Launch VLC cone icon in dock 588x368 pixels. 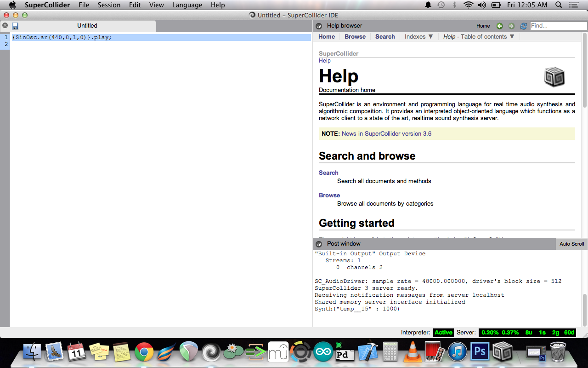click(x=412, y=352)
